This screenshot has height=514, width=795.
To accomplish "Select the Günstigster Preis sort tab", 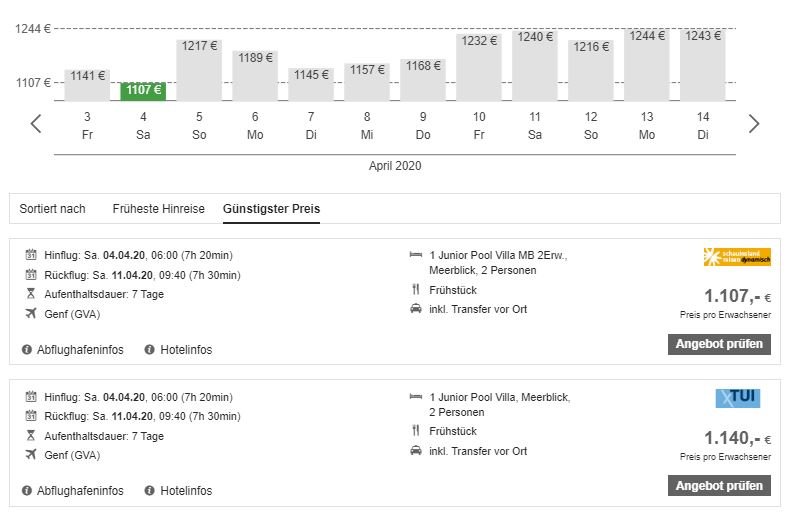I will pos(271,209).
